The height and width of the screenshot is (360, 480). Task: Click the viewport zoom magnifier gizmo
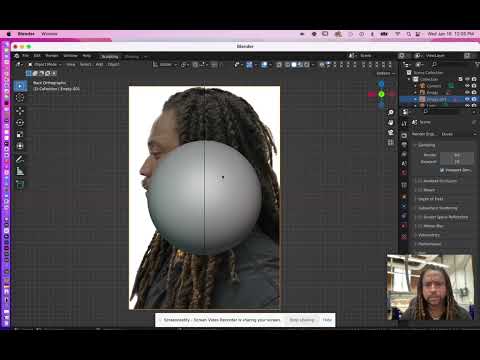[391, 113]
